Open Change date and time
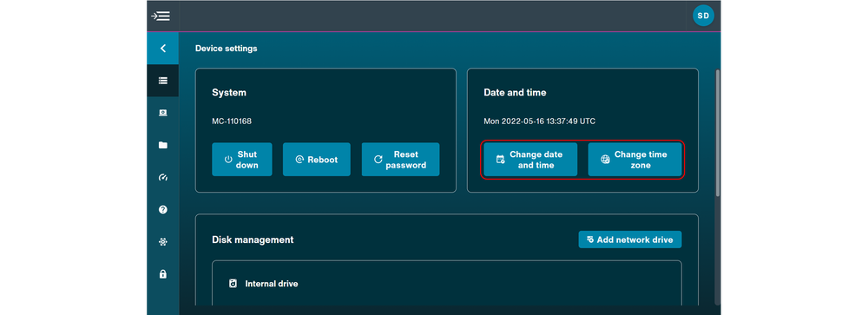This screenshot has height=315, width=868. tap(530, 160)
